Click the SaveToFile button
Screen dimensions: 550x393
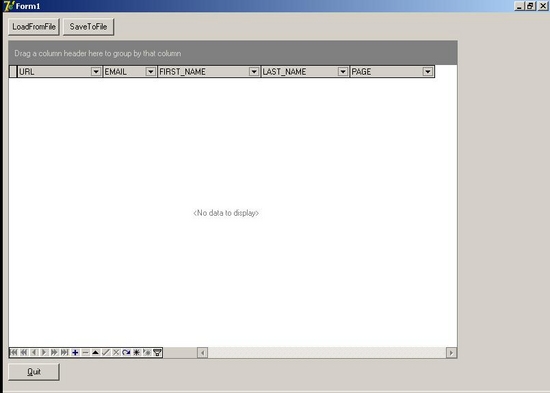pos(88,27)
